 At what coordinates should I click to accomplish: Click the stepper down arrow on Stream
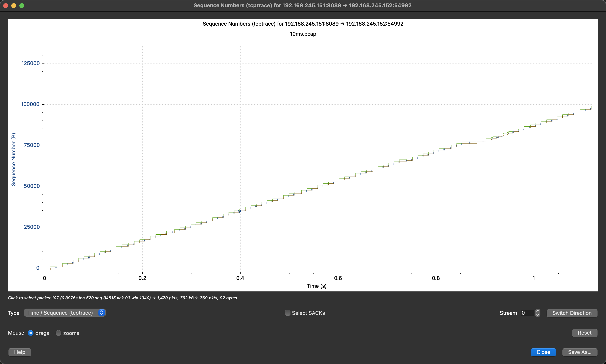(538, 315)
